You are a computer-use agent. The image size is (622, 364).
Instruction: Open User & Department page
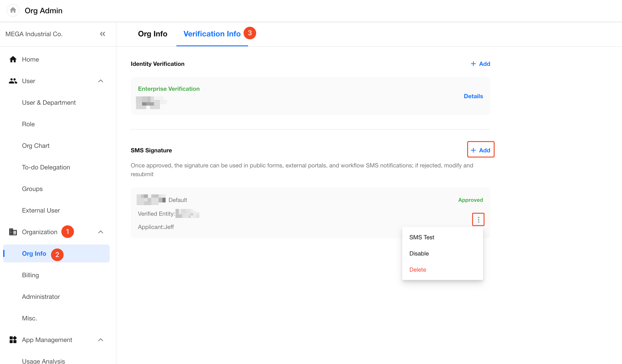(49, 102)
